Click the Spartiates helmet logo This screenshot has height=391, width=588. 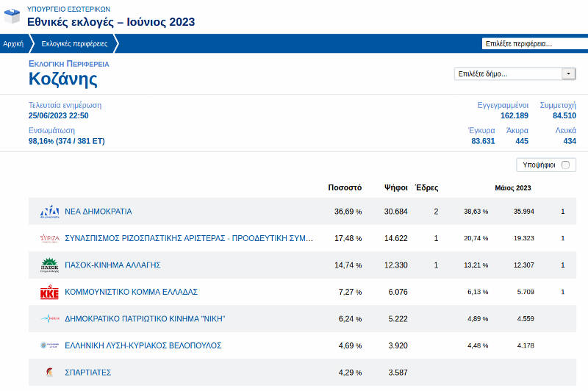(49, 372)
